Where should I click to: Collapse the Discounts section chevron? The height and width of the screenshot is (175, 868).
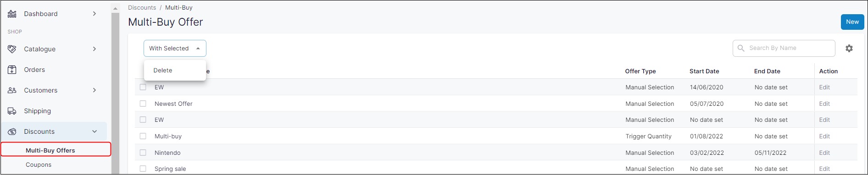click(x=95, y=131)
